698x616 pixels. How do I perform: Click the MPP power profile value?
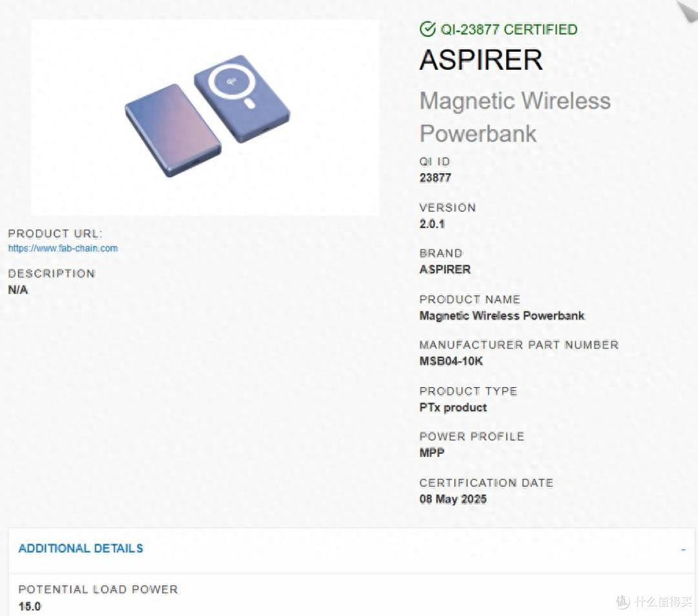(x=432, y=452)
